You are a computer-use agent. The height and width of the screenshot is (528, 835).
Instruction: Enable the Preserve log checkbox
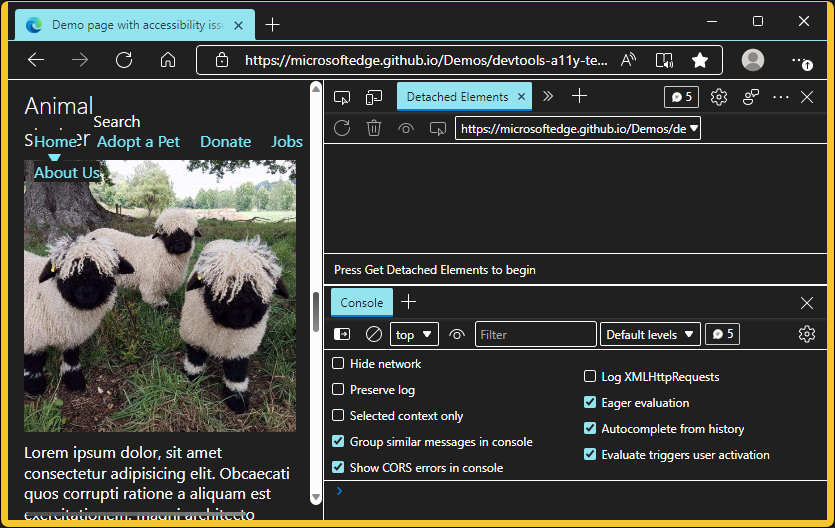coord(338,390)
